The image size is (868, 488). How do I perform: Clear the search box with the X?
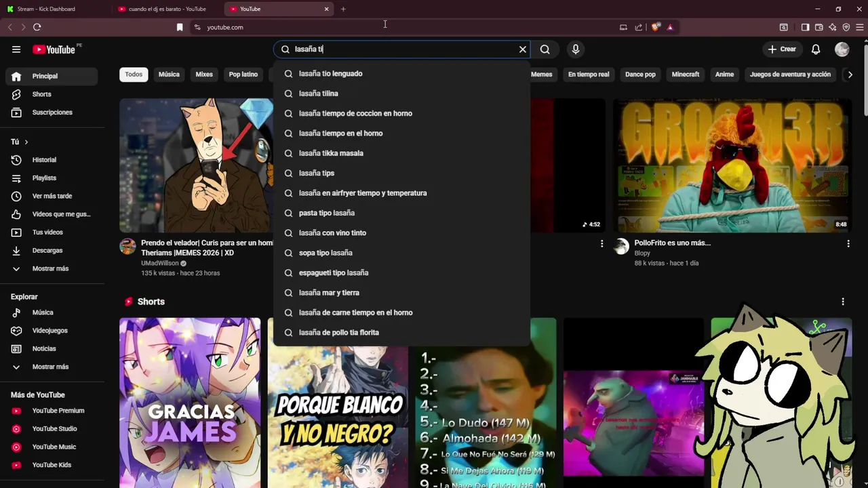(523, 49)
